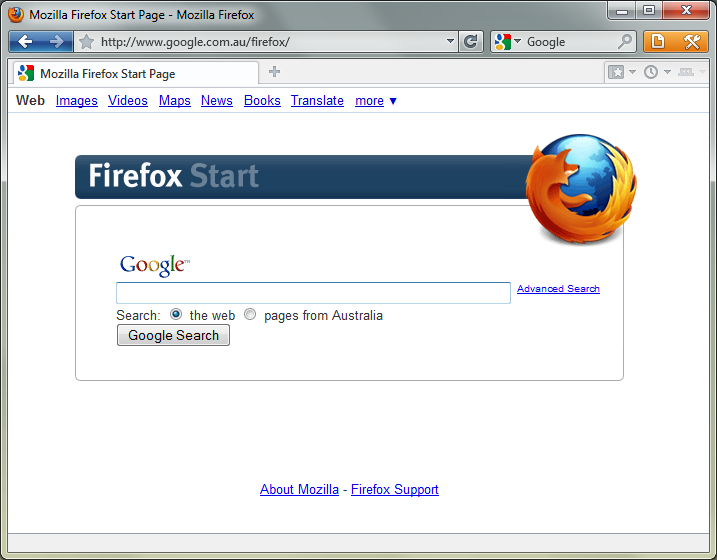Click the bookmarks star icon in tab bar
This screenshot has height=560, width=717.
point(616,72)
